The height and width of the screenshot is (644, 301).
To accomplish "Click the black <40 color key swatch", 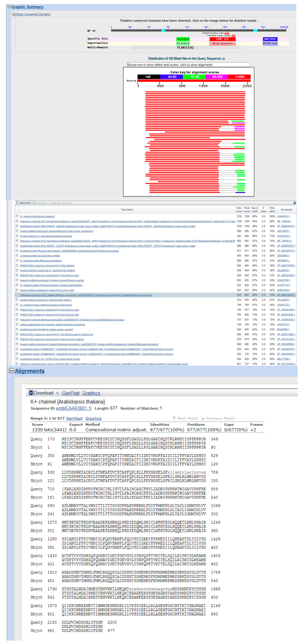I will [149, 77].
